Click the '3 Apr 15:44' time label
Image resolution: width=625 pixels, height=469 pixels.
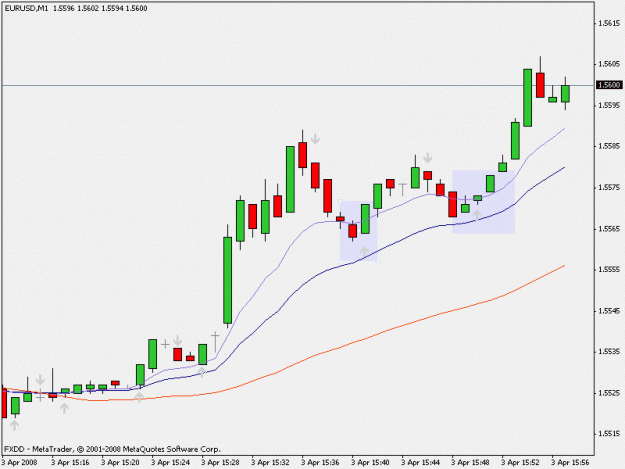click(420, 463)
